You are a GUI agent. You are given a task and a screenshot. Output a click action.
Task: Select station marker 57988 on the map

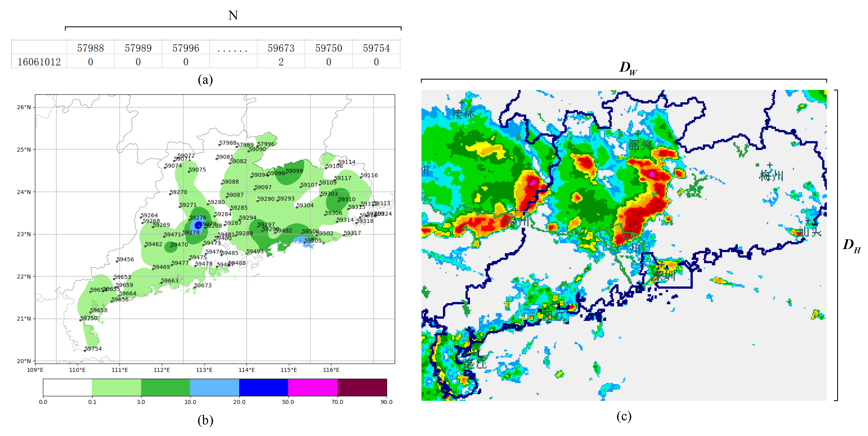tap(219, 146)
